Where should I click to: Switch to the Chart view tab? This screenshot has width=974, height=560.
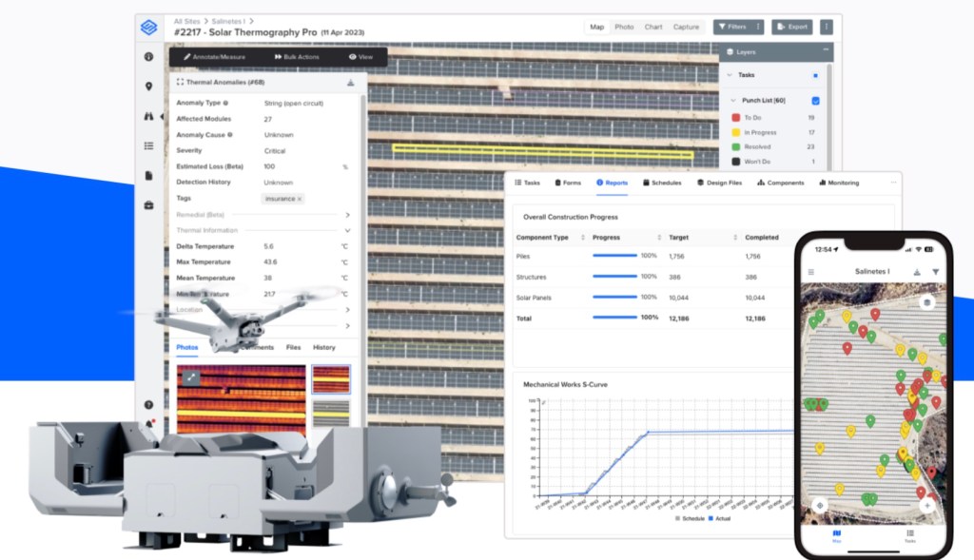[653, 27]
